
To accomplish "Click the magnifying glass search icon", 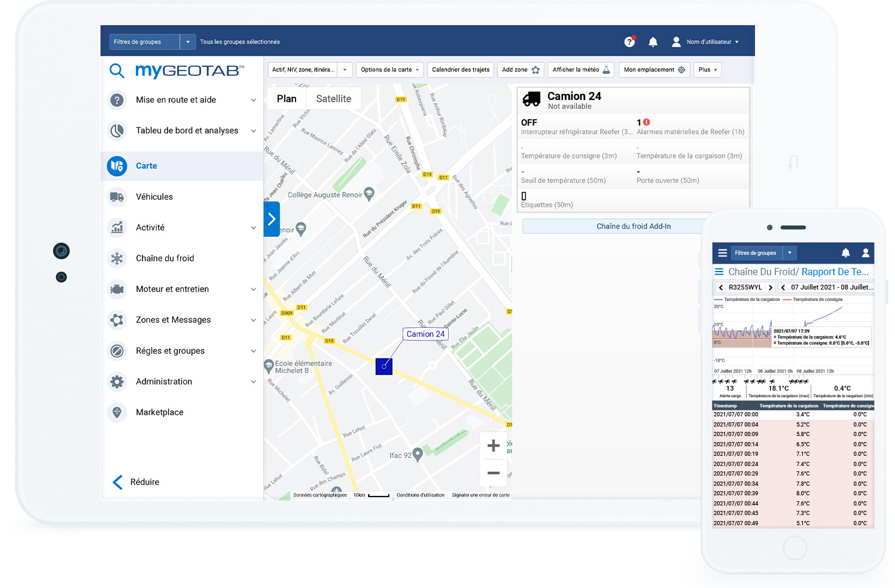I will [x=117, y=71].
